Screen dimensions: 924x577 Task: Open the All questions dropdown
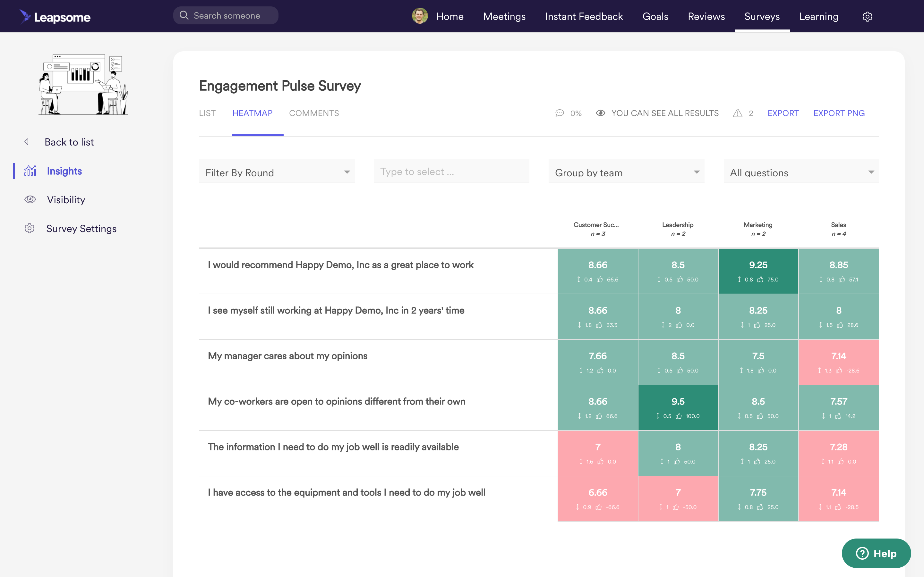point(801,172)
